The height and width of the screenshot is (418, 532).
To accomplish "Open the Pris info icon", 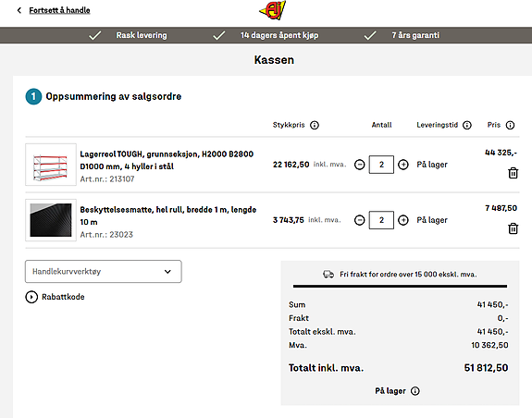I will (x=510, y=125).
